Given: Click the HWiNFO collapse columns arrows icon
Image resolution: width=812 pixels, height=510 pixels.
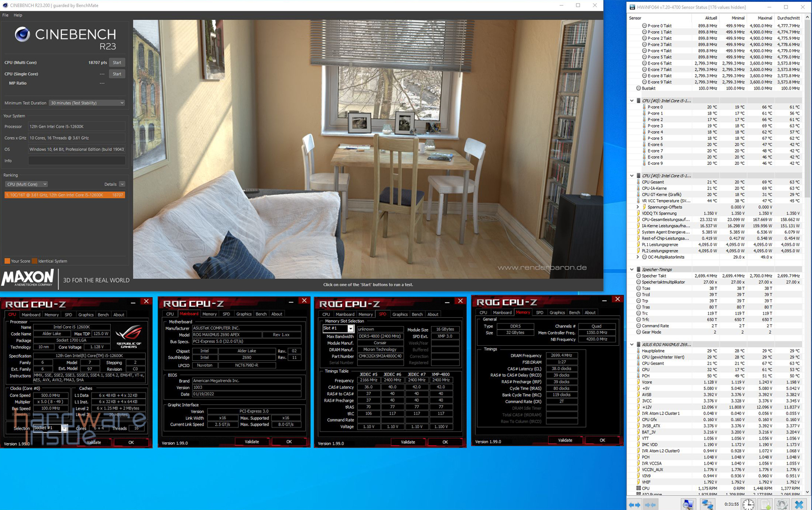Looking at the screenshot, I should pos(651,504).
